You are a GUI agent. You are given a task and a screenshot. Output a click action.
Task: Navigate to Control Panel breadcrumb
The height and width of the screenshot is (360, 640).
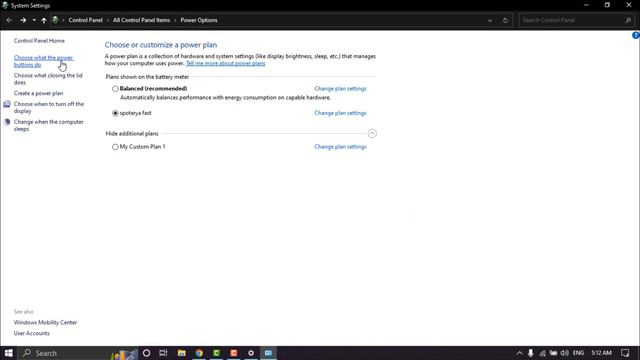[x=85, y=20]
